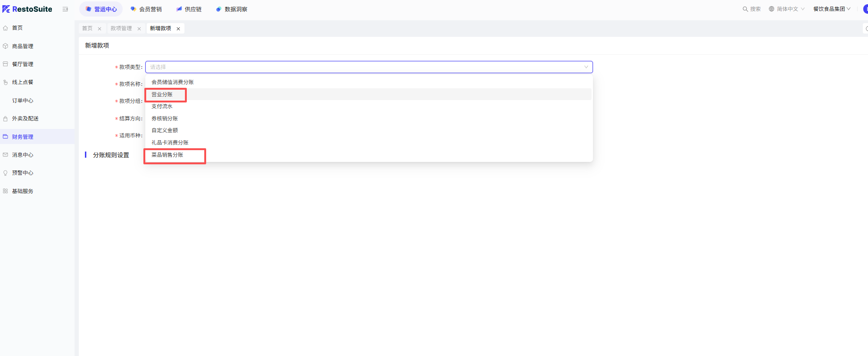Image resolution: width=868 pixels, height=356 pixels.
Task: Close the 款项管理 tab
Action: (x=139, y=29)
